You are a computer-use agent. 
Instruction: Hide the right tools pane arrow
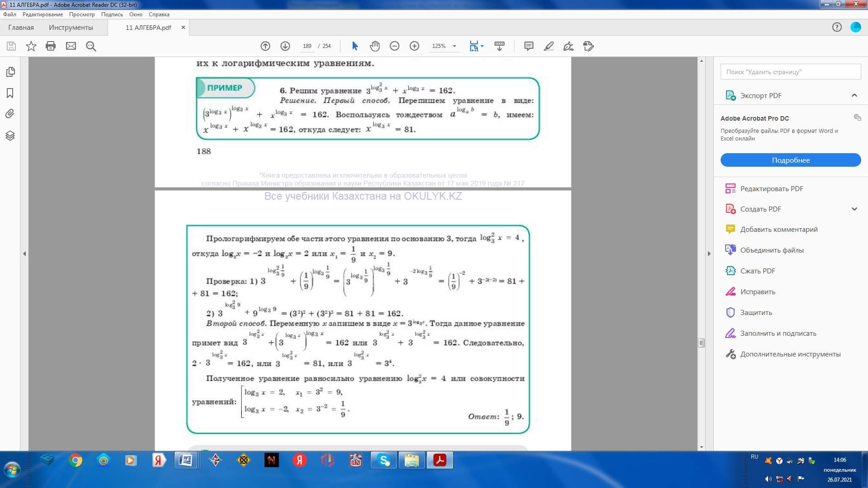[709, 254]
